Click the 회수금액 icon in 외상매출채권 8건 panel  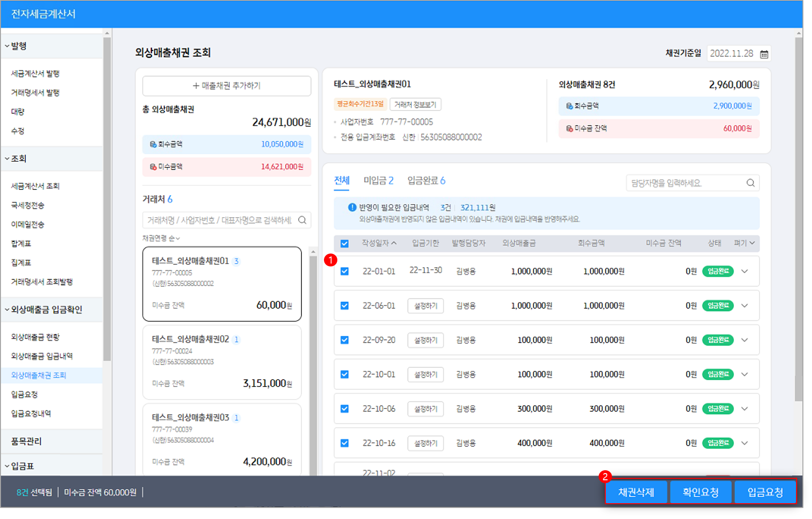569,106
